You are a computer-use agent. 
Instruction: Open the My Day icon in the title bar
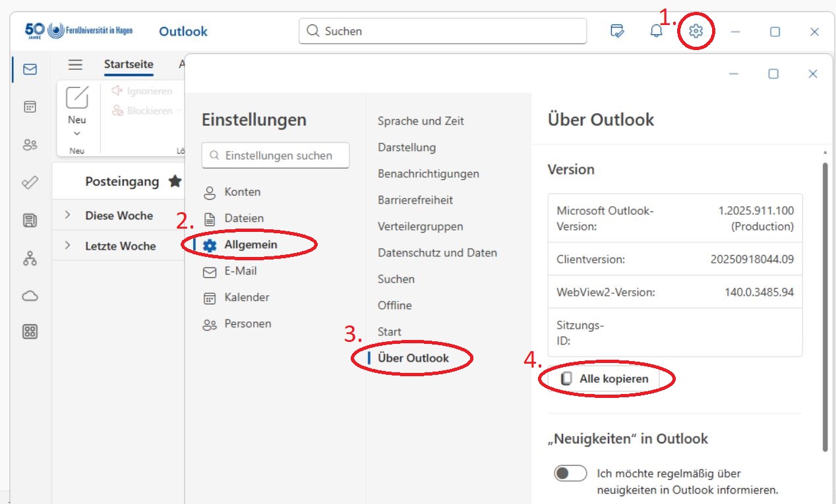click(x=617, y=31)
